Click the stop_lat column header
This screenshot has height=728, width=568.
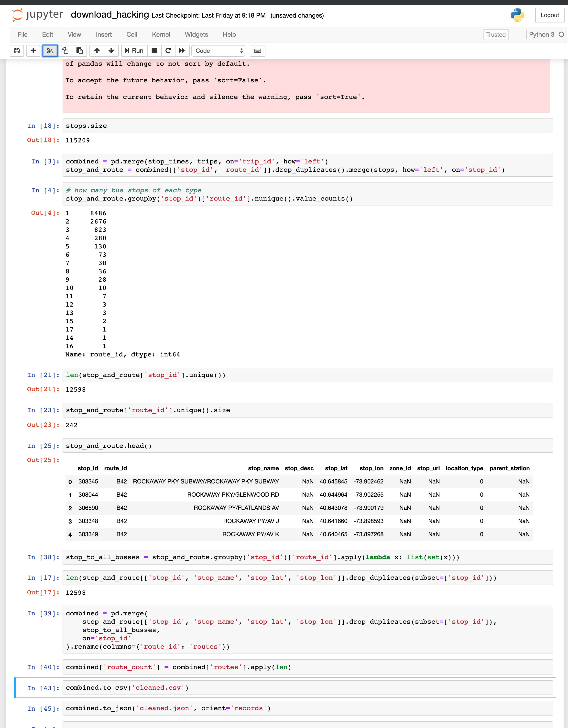[336, 468]
